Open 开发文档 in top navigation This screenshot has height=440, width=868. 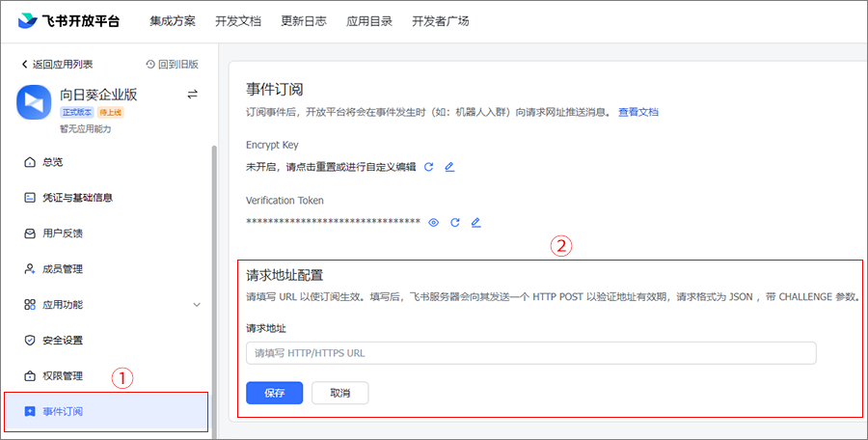(238, 20)
